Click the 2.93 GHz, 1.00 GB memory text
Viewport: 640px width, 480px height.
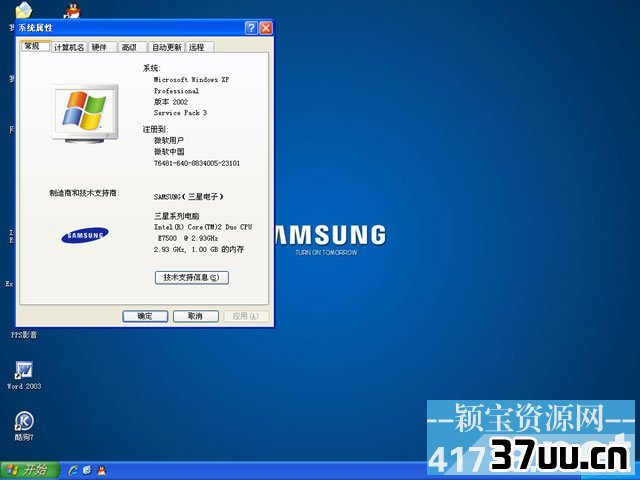point(199,249)
